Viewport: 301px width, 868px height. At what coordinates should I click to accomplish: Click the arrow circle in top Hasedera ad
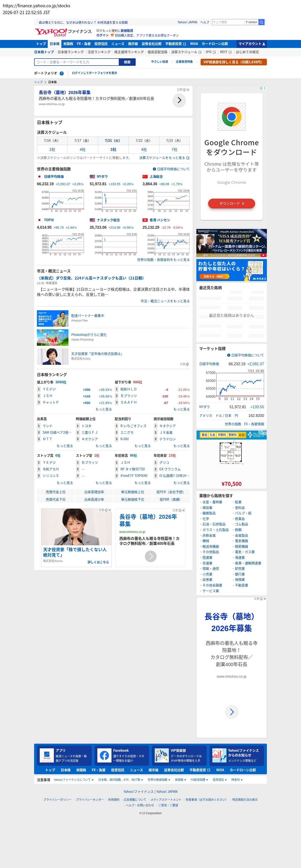pyautogui.click(x=179, y=100)
